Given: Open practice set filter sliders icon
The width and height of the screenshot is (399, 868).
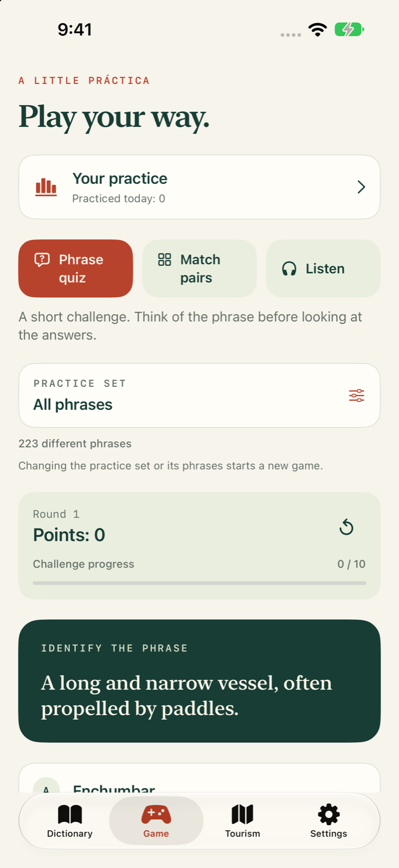Looking at the screenshot, I should (357, 395).
